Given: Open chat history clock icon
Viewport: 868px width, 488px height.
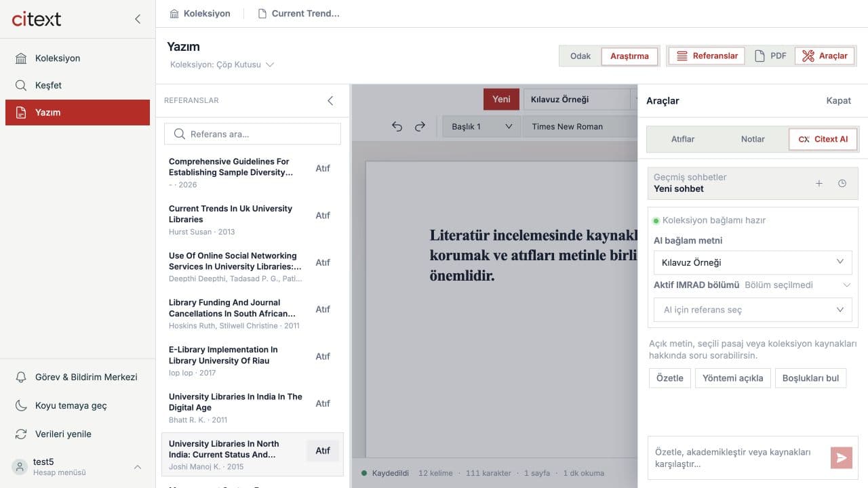Looking at the screenshot, I should pos(842,183).
